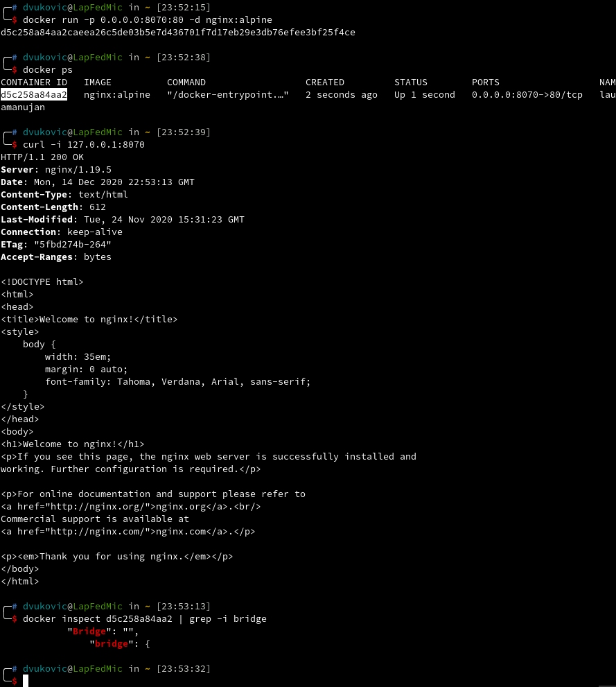Click the 'curl -i 127.0.0.1:8070' command

pos(84,145)
